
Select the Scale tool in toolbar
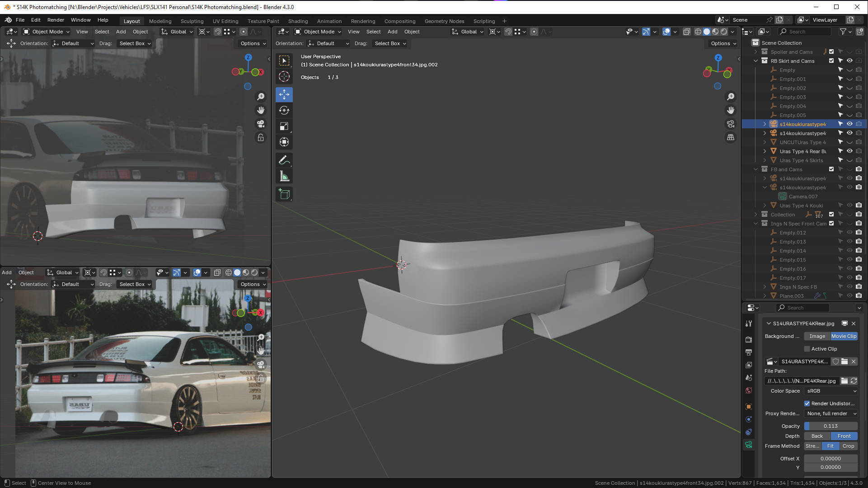(284, 126)
